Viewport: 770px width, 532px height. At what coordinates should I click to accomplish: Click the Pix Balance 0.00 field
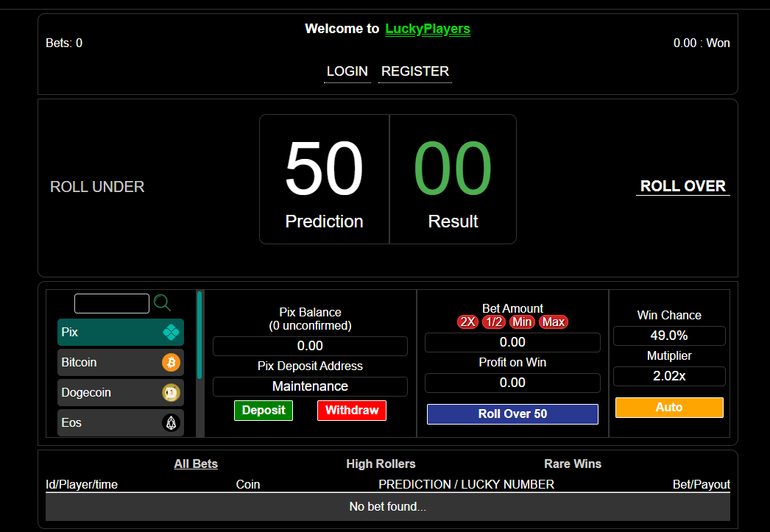pos(311,346)
